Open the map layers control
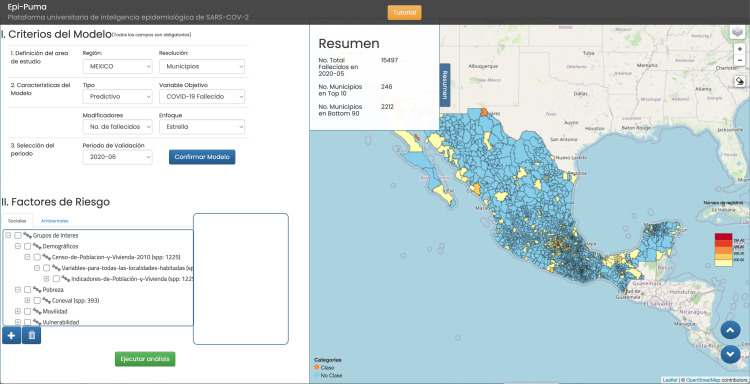The height and width of the screenshot is (384, 750). (739, 33)
